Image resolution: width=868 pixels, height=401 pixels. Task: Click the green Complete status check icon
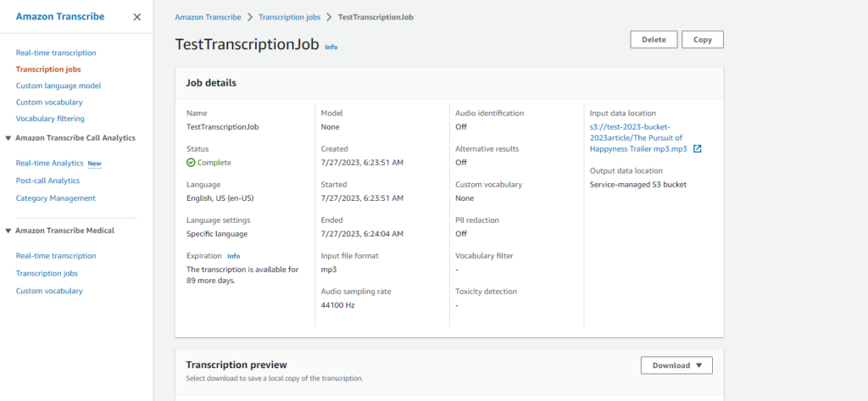click(x=191, y=162)
